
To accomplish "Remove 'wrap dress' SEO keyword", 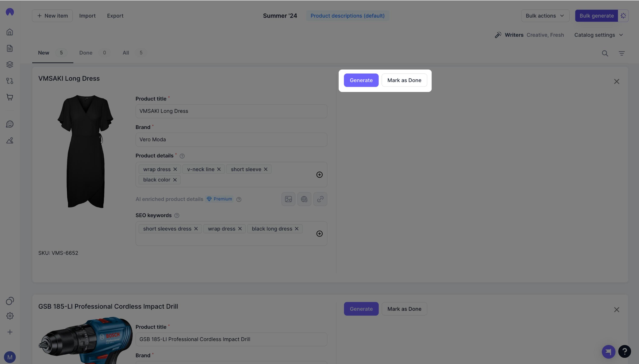I will pos(240,229).
